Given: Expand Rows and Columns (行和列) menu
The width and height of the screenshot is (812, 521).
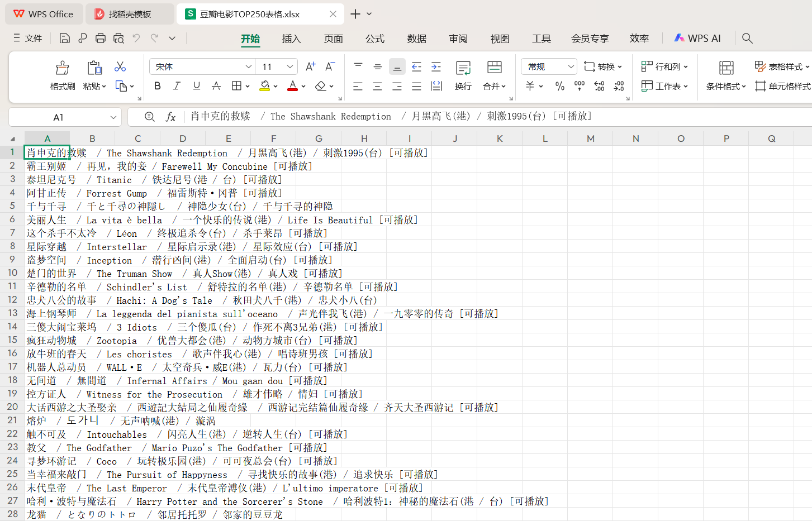Looking at the screenshot, I should click(x=664, y=66).
